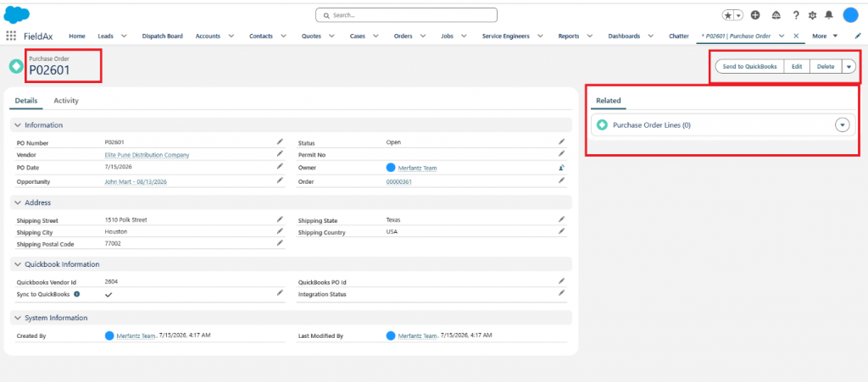Click the Help question mark icon

[x=795, y=15]
